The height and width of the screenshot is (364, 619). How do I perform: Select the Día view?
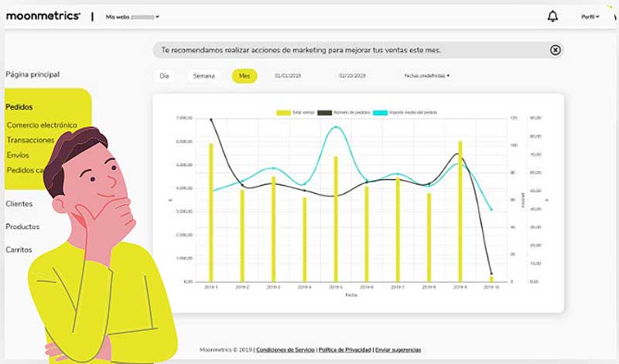click(164, 76)
